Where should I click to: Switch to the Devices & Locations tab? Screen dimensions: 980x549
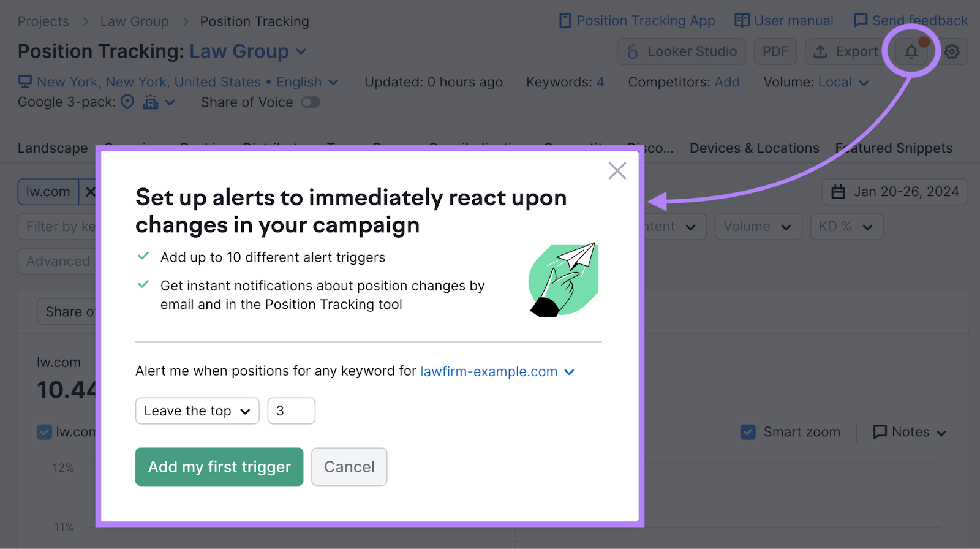pyautogui.click(x=754, y=148)
